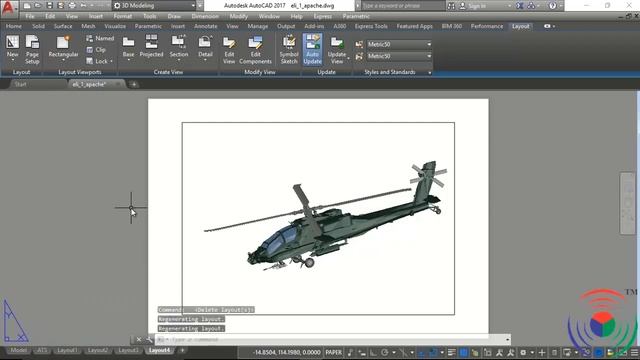The height and width of the screenshot is (360, 640).
Task: Open the status bar customization menu icon
Action: coord(634,352)
